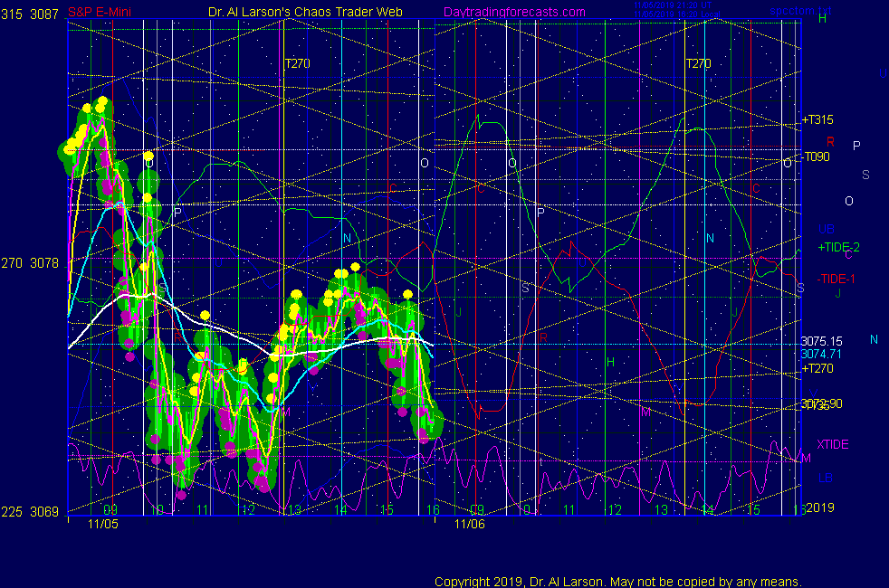
Task: Click the yellow "T270" label in the 11/05 session
Action: point(298,64)
